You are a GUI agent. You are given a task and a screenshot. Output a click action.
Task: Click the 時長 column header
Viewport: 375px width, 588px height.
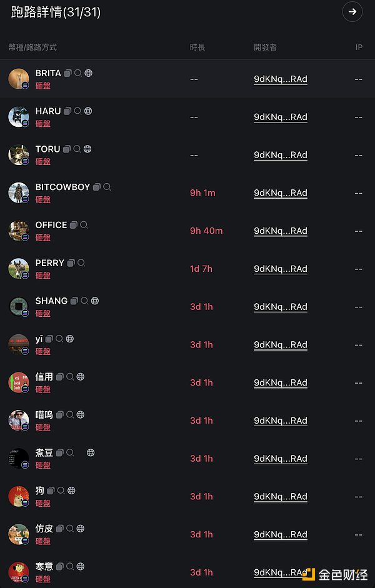(197, 47)
